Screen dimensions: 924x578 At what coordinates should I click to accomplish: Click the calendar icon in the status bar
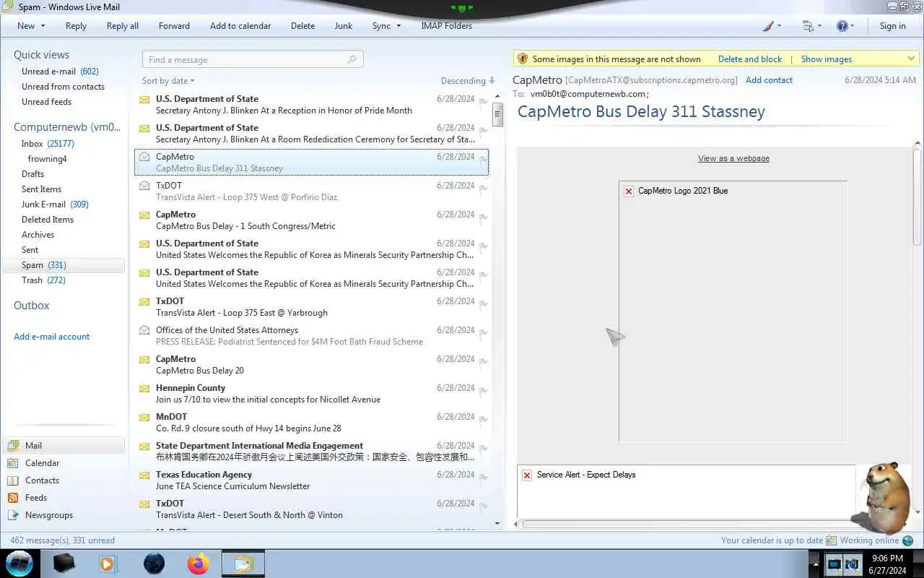(831, 540)
